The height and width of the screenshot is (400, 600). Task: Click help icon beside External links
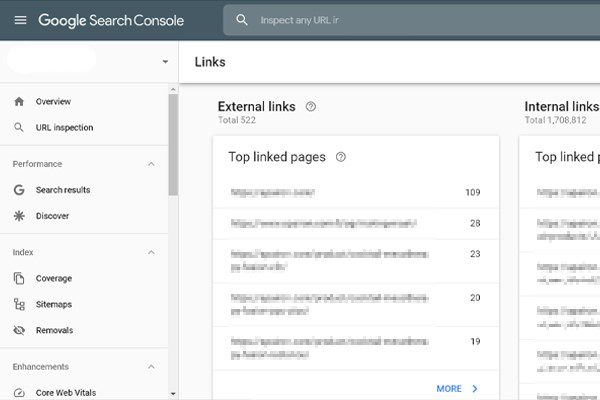pos(311,106)
